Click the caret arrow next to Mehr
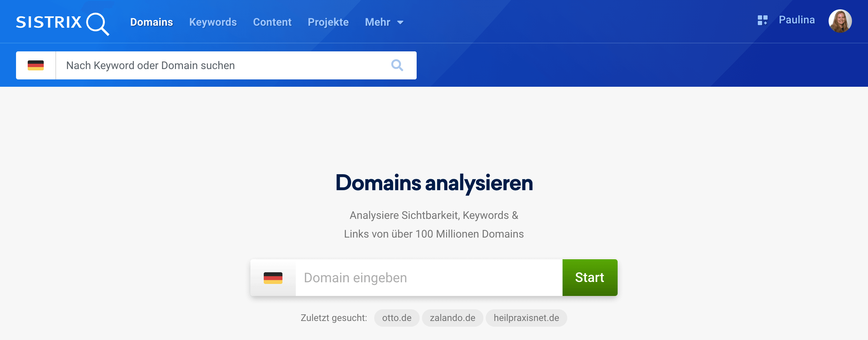This screenshot has height=340, width=868. pyautogui.click(x=400, y=23)
